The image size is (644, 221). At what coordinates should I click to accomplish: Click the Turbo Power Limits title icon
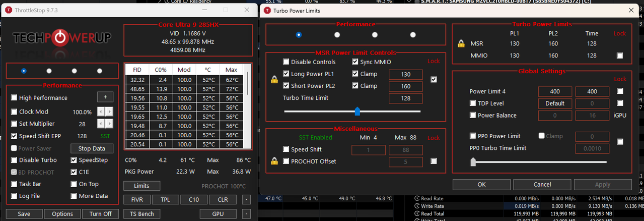click(x=266, y=10)
